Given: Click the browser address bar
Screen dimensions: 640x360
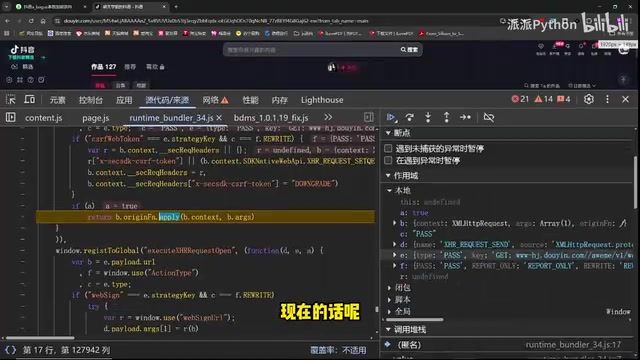Looking at the screenshot, I should click(x=273, y=21).
